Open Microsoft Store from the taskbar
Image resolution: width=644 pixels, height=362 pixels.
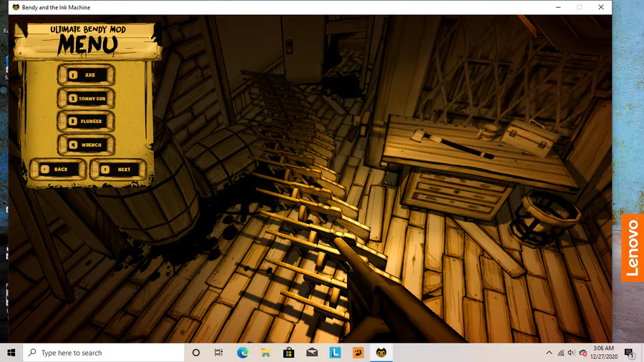[x=289, y=353]
